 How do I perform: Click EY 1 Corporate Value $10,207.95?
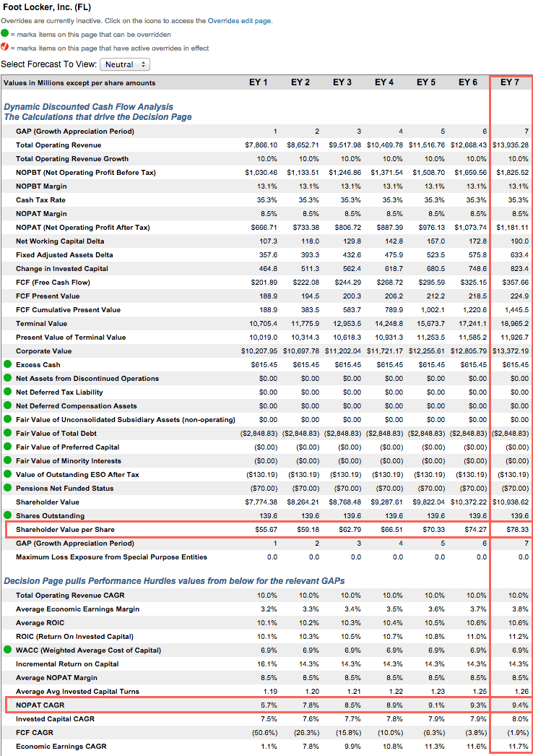click(259, 351)
